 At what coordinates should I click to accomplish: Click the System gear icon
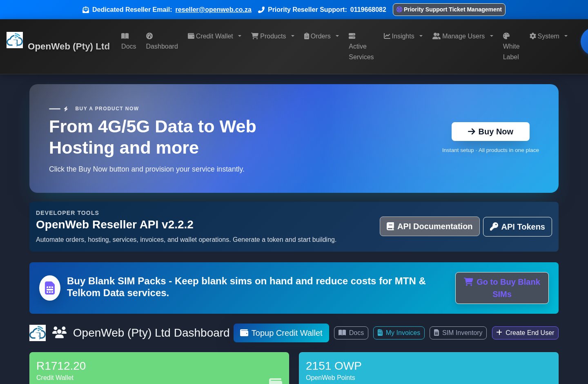(533, 36)
